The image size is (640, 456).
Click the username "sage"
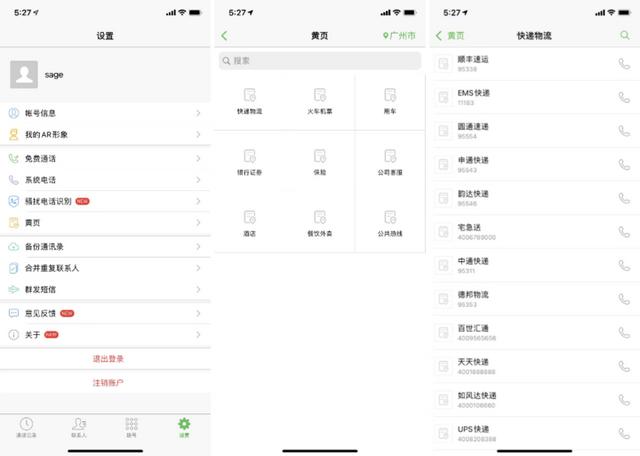click(x=54, y=75)
